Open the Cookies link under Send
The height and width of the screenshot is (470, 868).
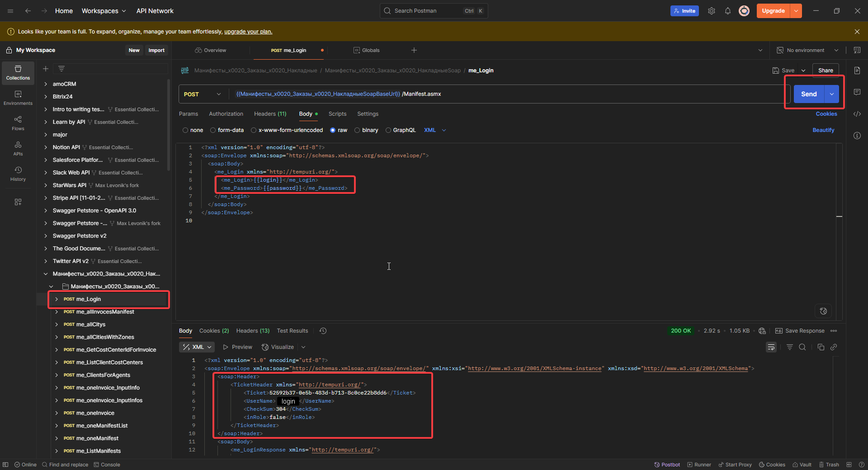(826, 114)
